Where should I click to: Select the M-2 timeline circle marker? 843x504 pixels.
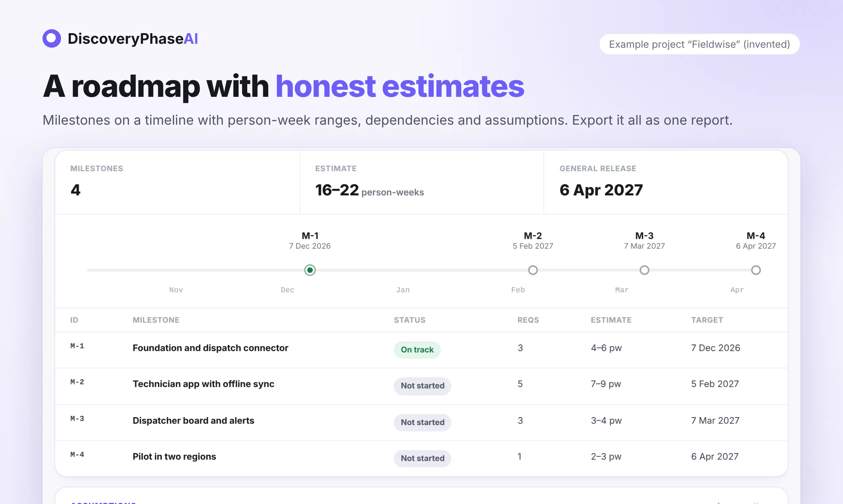[533, 270]
